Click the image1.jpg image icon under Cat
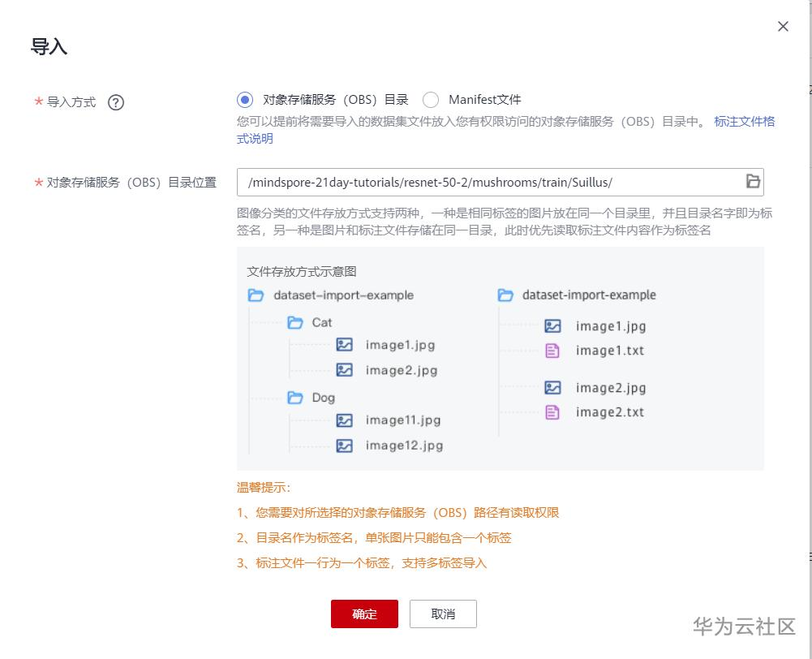Viewport: 812px width, 659px height. [x=344, y=344]
